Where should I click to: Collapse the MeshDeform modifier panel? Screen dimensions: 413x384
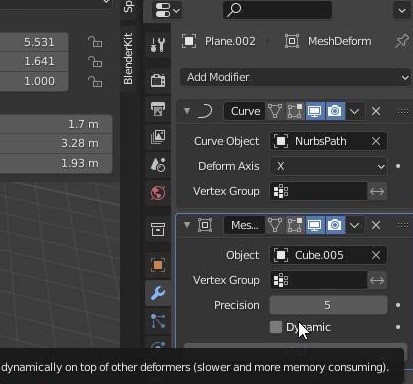(187, 225)
